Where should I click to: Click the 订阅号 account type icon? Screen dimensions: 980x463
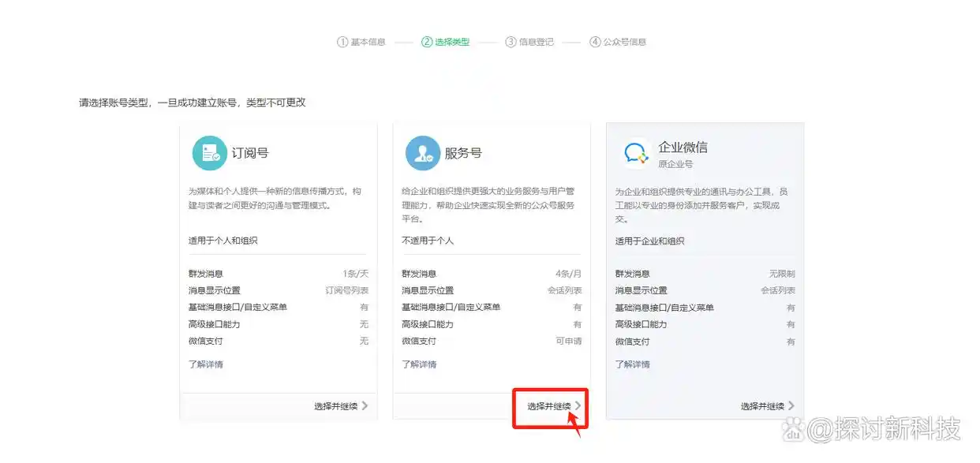click(x=209, y=153)
